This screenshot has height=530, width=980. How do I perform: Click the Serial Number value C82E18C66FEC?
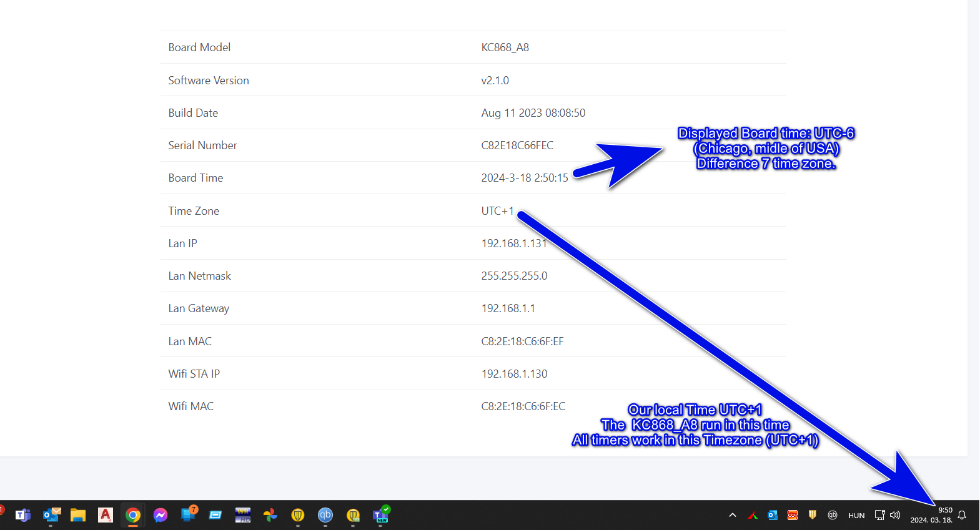tap(517, 145)
